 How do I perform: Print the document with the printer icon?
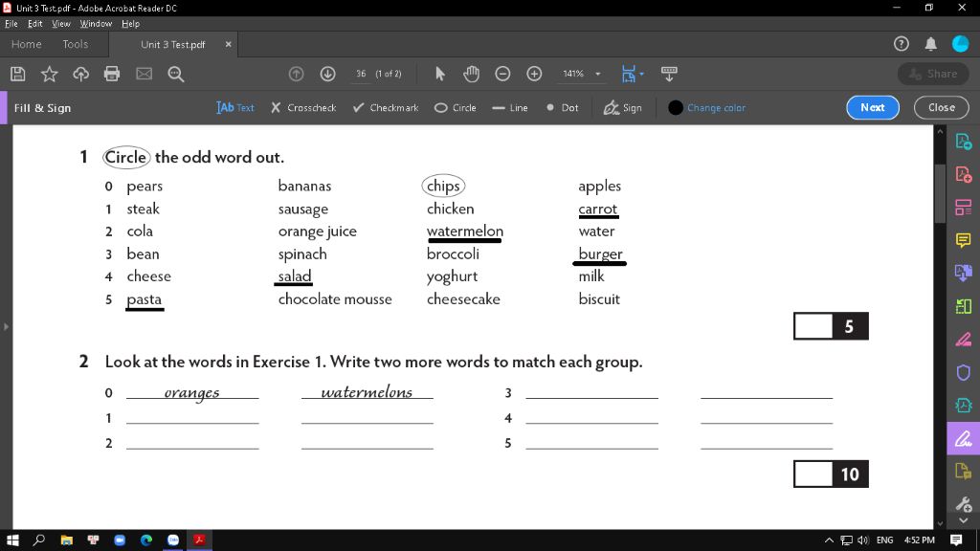point(112,74)
